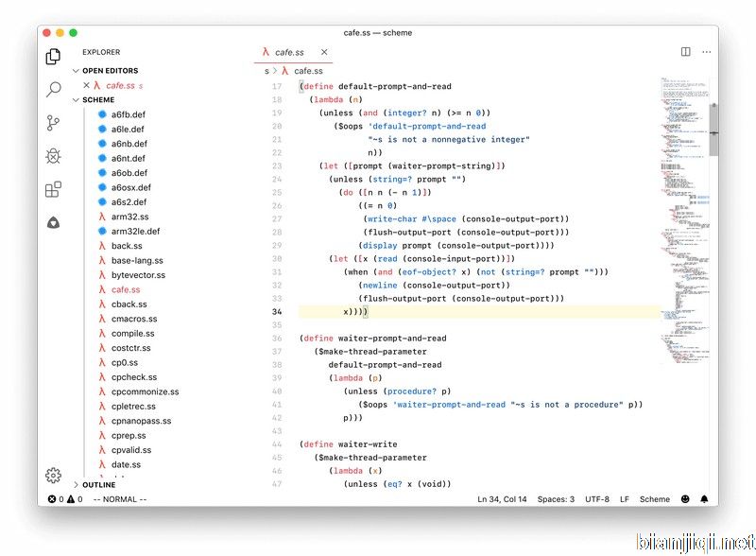Open the Explorer view in activity bar

coord(53,57)
